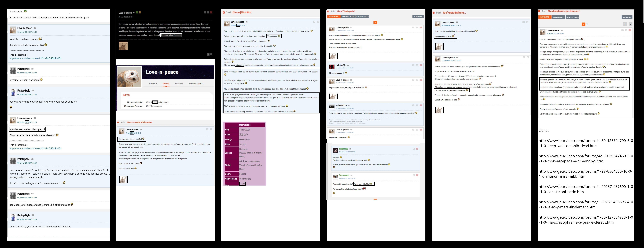Open the PROFIL tab on the profile page

pos(166,84)
